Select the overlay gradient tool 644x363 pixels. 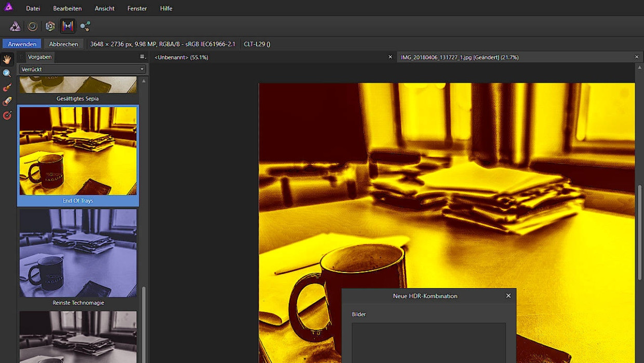pyautogui.click(x=7, y=115)
